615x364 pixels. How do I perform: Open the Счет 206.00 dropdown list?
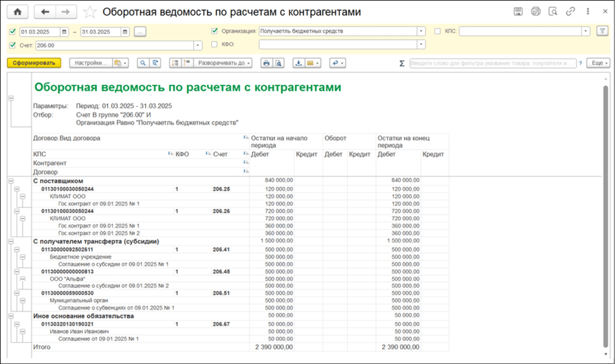(197, 45)
